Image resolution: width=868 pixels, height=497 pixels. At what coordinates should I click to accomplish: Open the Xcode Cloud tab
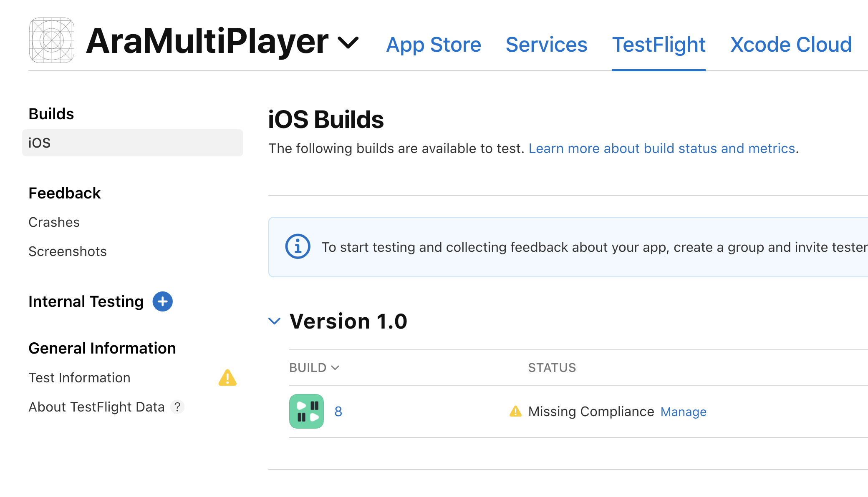coord(791,45)
